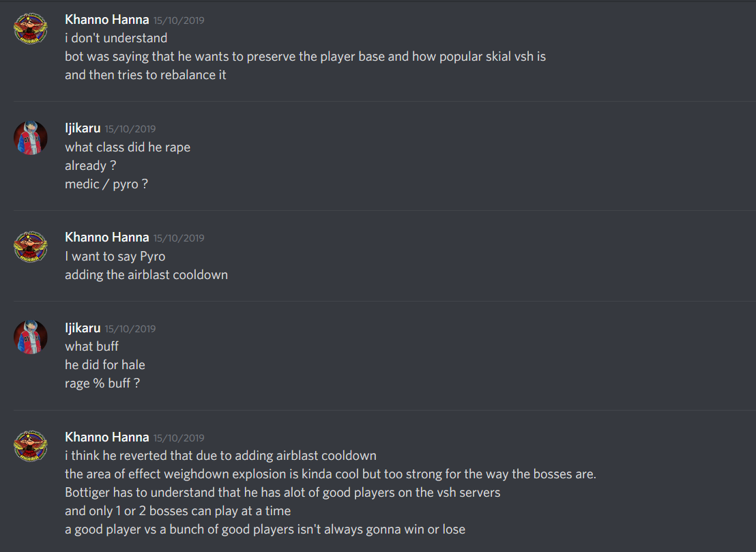Viewport: 756px width, 552px height.
Task: Click Ijikaru's avatar beside 'what class' message
Action: coord(31,138)
